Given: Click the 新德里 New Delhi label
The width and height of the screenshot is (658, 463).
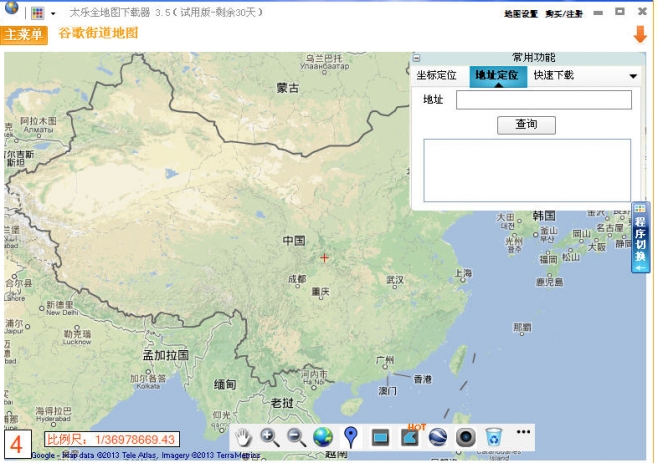Looking at the screenshot, I should tap(60, 308).
